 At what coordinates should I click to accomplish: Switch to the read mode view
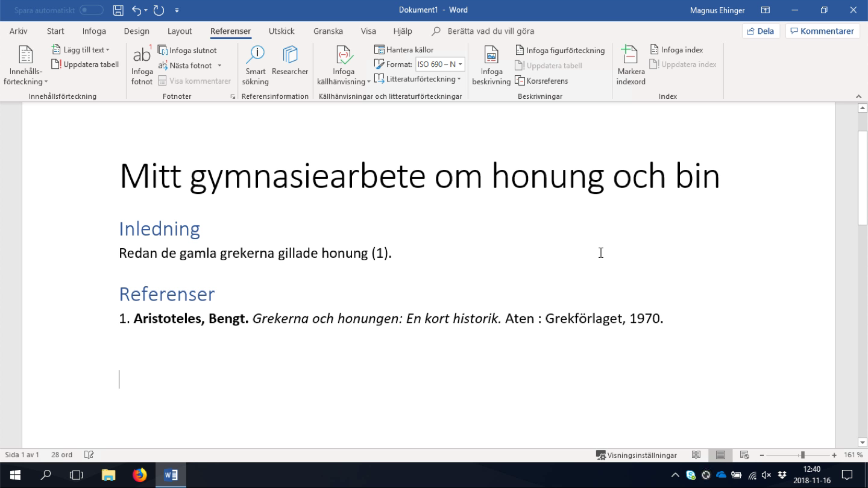click(696, 455)
